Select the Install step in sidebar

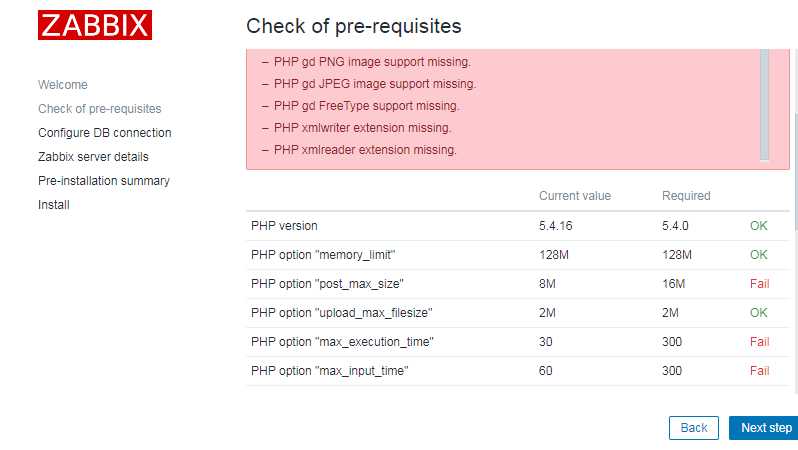53,205
